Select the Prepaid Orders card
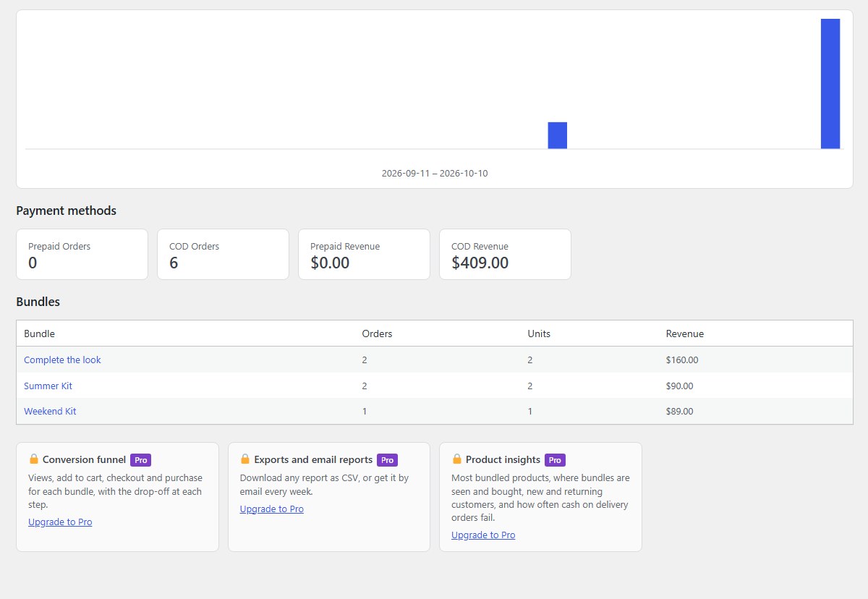 pyautogui.click(x=82, y=254)
